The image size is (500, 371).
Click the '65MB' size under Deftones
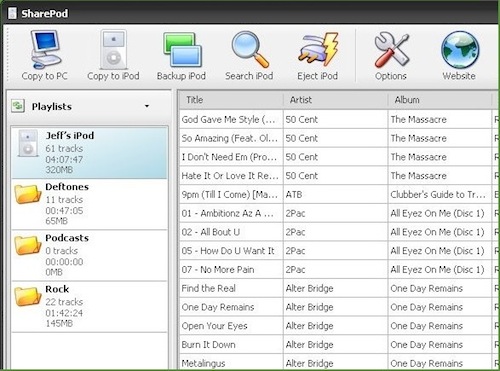[56, 221]
